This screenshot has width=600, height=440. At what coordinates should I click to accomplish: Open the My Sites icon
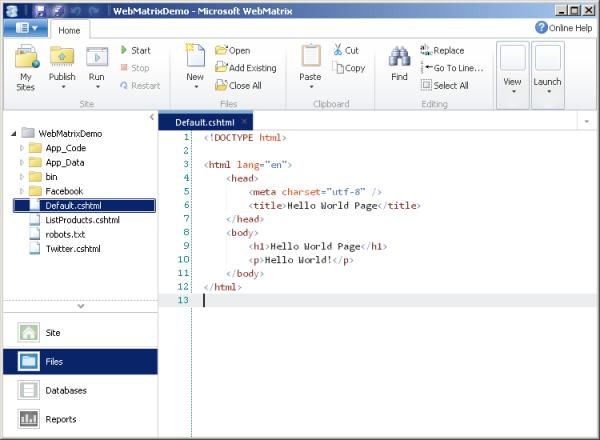26,57
